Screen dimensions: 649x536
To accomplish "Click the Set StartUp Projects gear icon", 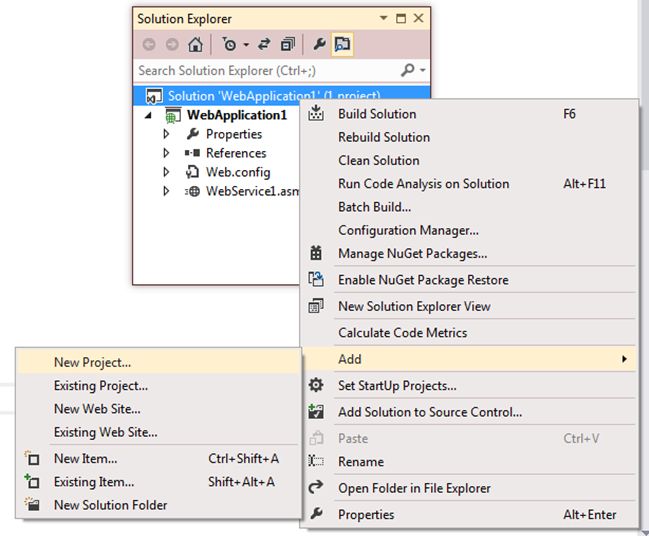I will pos(316,385).
